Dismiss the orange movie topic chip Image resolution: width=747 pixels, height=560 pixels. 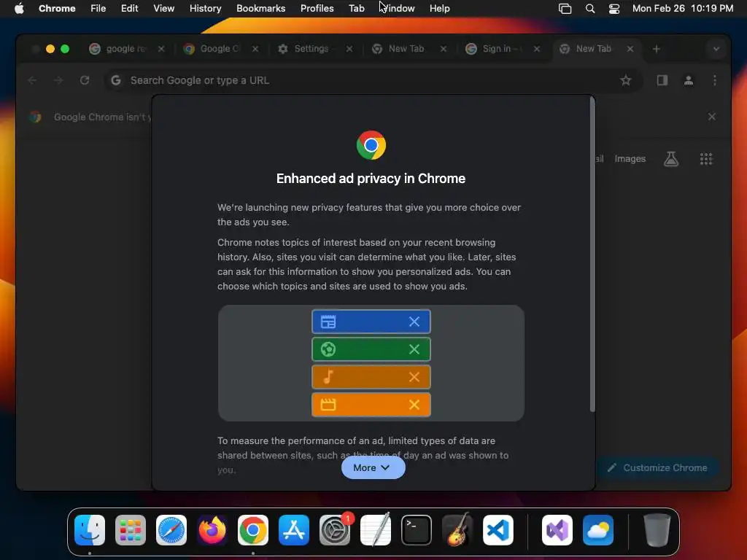(x=414, y=405)
